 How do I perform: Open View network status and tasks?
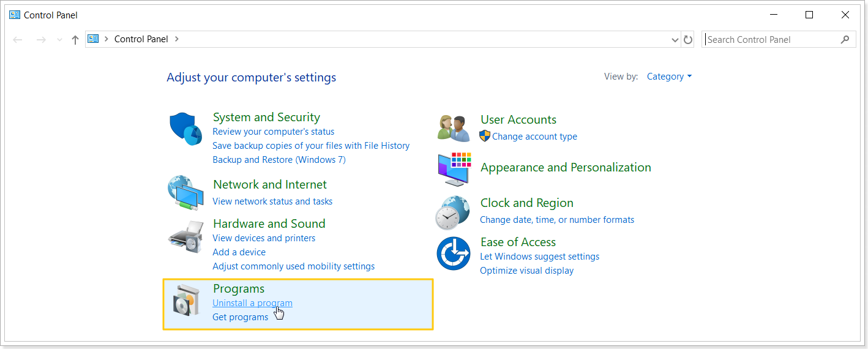272,201
